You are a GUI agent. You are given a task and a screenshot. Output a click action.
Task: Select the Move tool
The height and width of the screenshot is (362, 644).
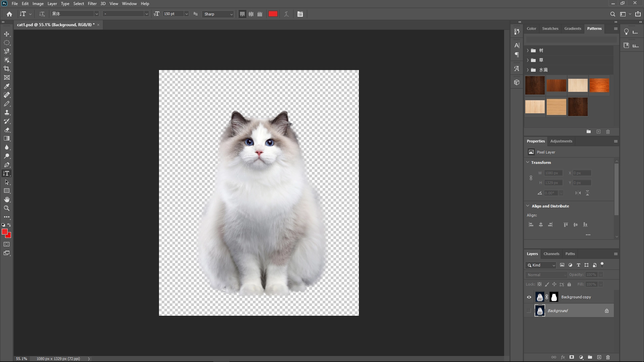(7, 34)
